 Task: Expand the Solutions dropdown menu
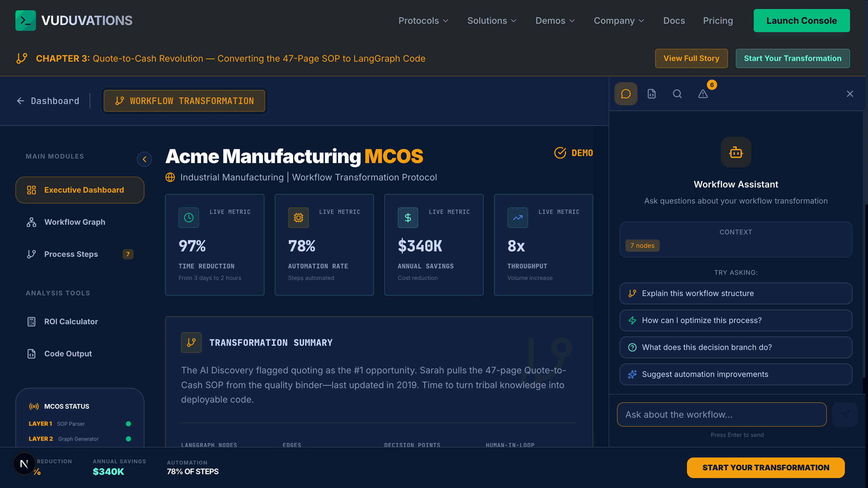pyautogui.click(x=491, y=21)
